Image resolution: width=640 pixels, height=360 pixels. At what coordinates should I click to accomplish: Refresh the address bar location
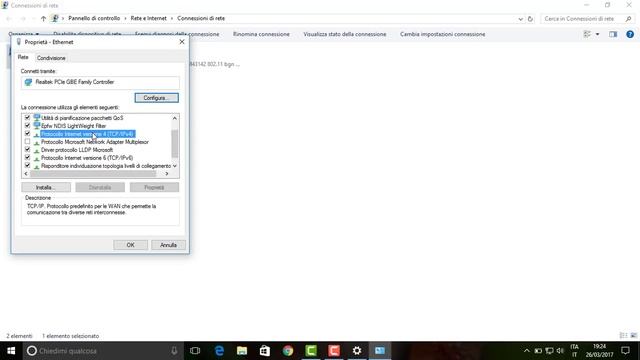click(530, 19)
